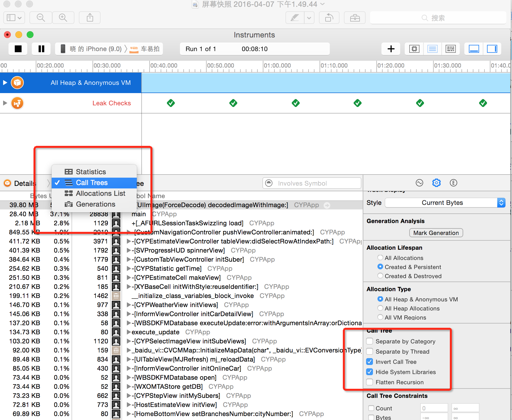Viewport: 512px width, 420px height.
Task: Uncheck Invert Call Tree
Action: [x=370, y=362]
